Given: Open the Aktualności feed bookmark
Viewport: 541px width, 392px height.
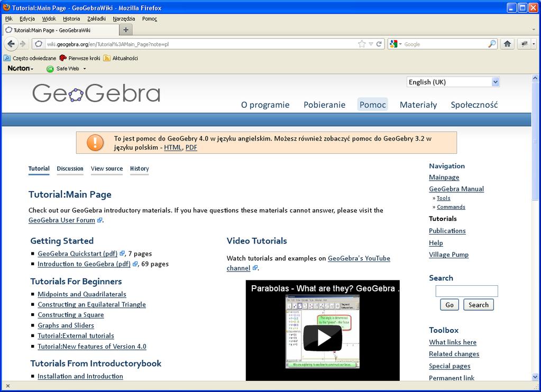Looking at the screenshot, I should [x=121, y=58].
